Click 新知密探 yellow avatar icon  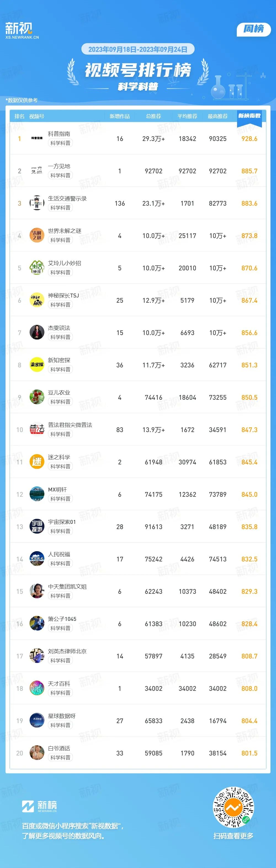pyautogui.click(x=37, y=365)
